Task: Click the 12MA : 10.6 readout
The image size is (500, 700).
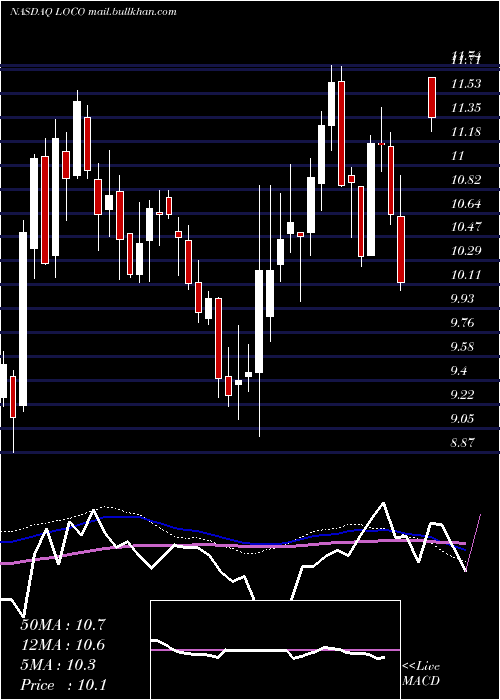Action: [63, 645]
